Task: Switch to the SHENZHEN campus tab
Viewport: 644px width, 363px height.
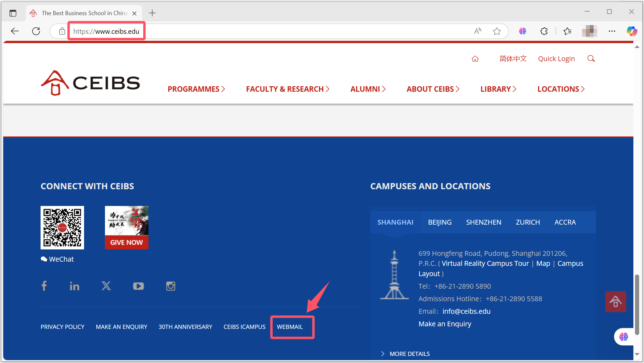Action: [484, 222]
